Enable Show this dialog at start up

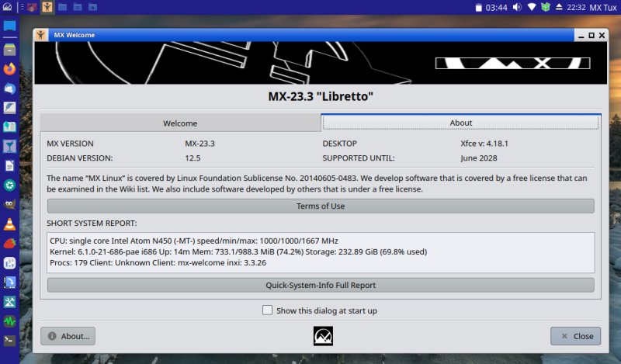click(268, 310)
